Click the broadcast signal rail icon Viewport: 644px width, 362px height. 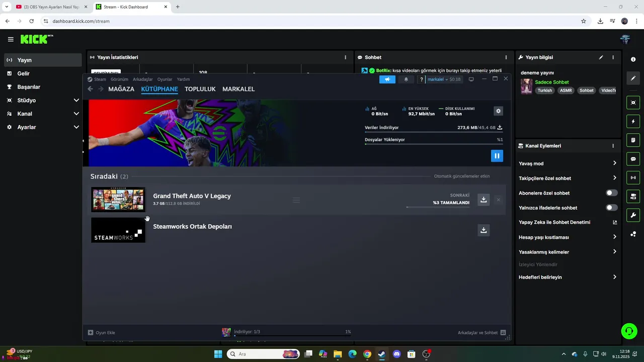click(633, 177)
